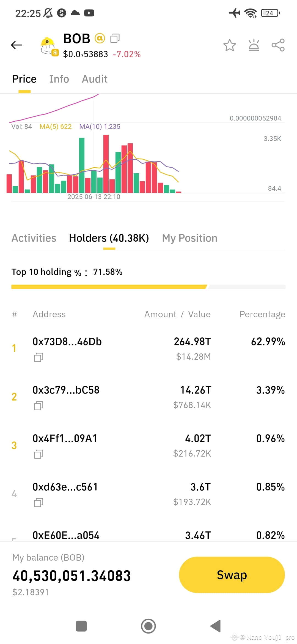This screenshot has height=644, width=297.
Task: Copy address 0x3c79...bC58
Action: pos(38,406)
